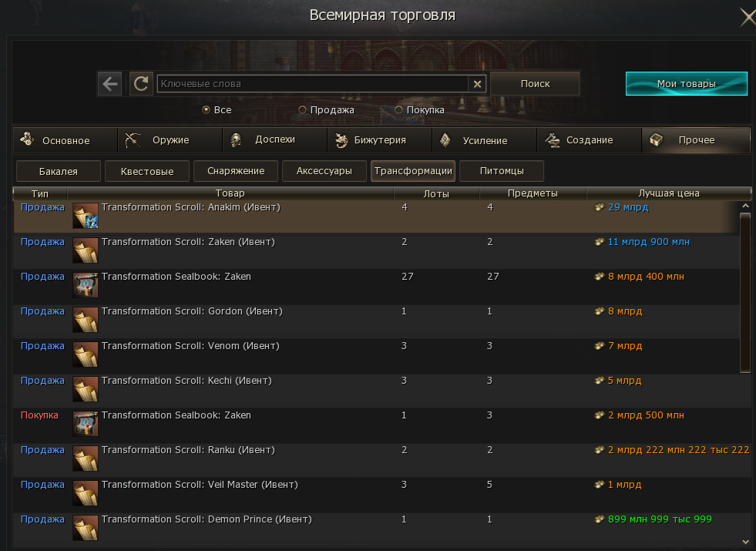Open the Основное category tab

tap(65, 140)
